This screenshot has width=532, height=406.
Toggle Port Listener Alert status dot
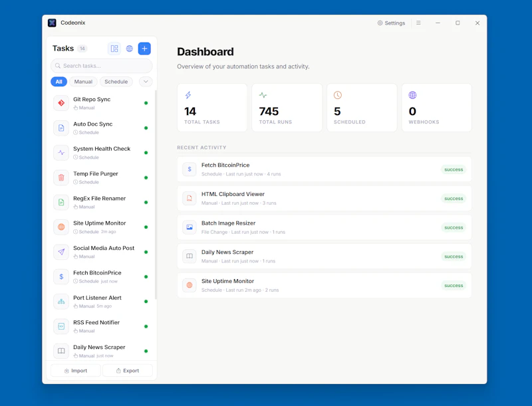146,301
